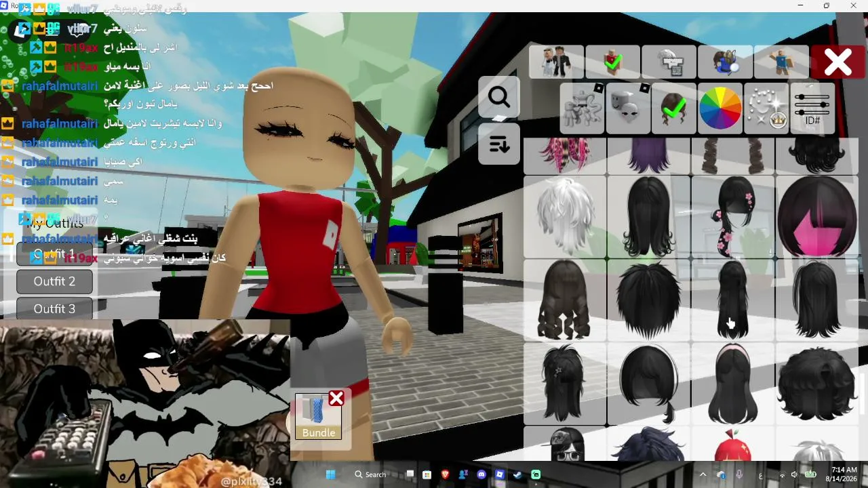Screen dimensions: 868x488
Task: Open the blocky avatar animations tab
Action: click(x=781, y=62)
